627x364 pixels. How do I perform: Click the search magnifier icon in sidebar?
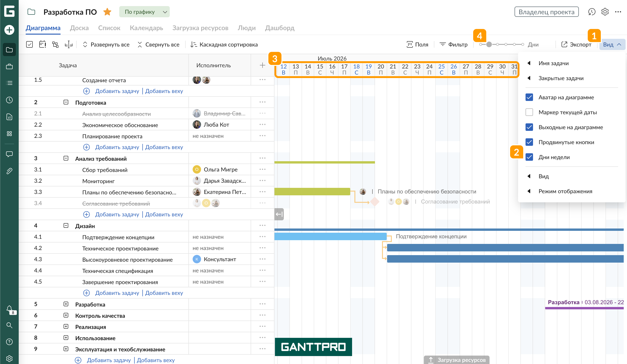click(x=9, y=325)
